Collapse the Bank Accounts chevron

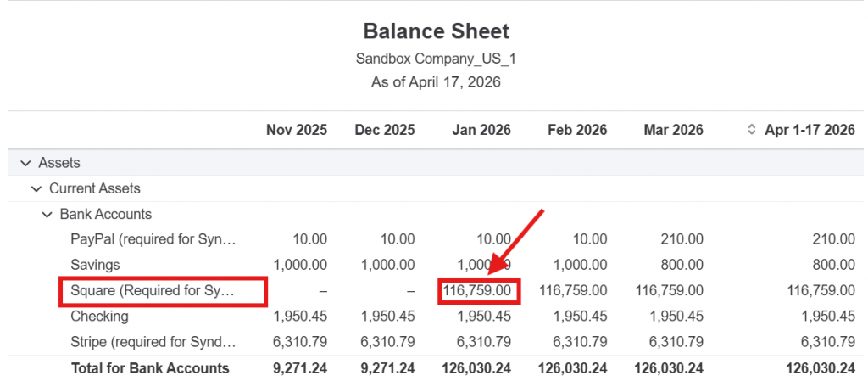(47, 215)
